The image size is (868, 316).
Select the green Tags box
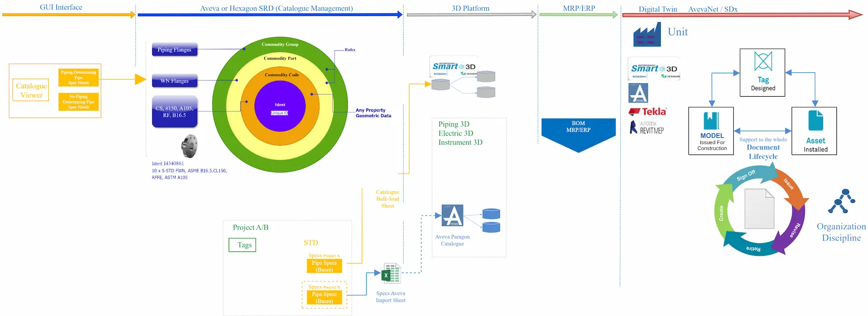pos(242,245)
